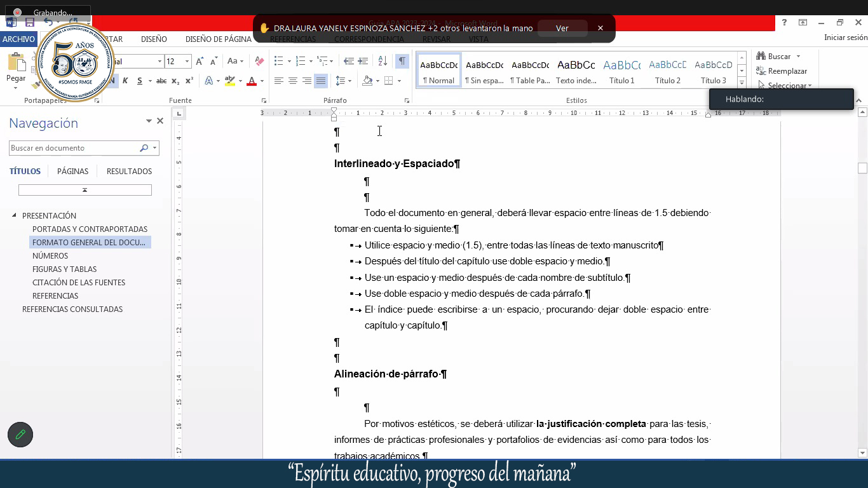Toggle justified alignment button
The image size is (868, 488).
[321, 81]
